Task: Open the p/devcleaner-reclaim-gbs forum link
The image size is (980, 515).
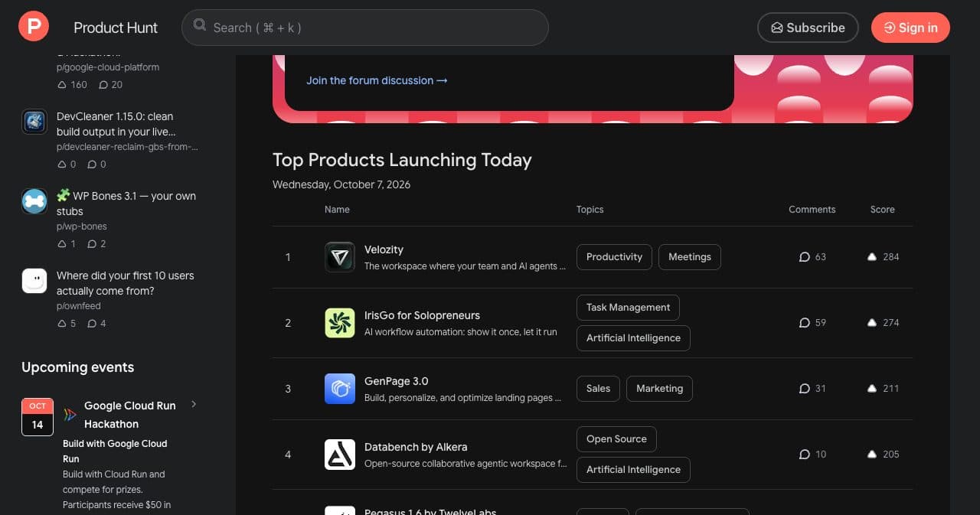Action: click(x=127, y=147)
